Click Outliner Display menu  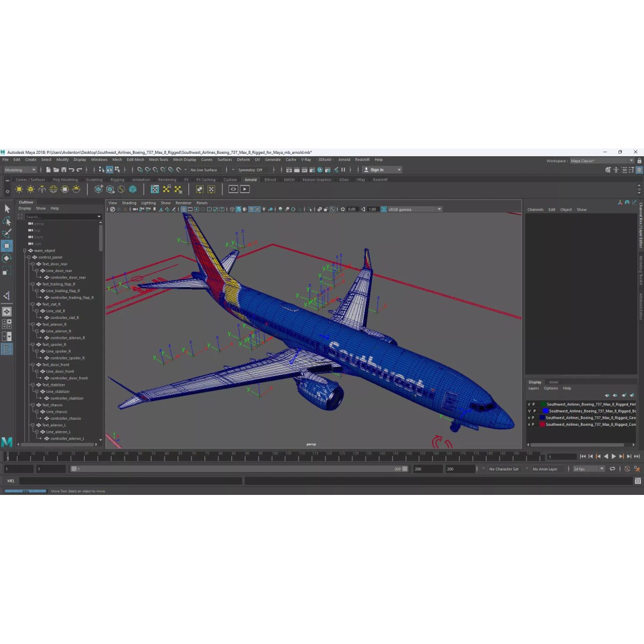pos(24,209)
